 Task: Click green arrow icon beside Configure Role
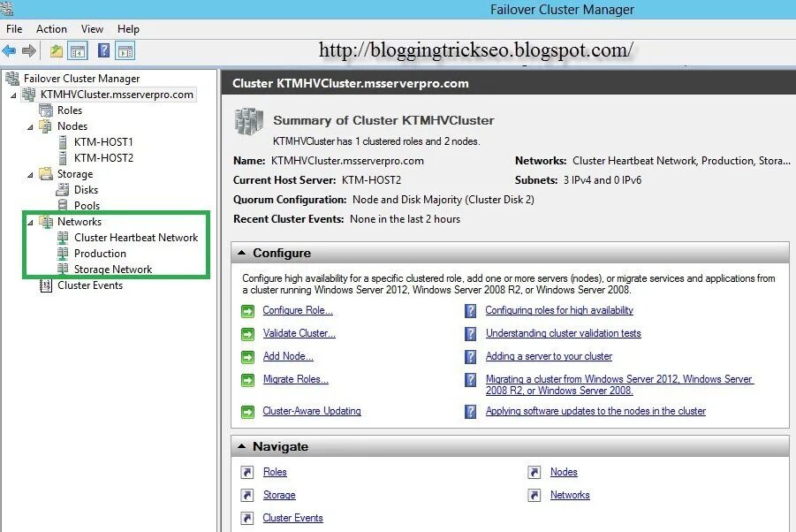[x=247, y=311]
